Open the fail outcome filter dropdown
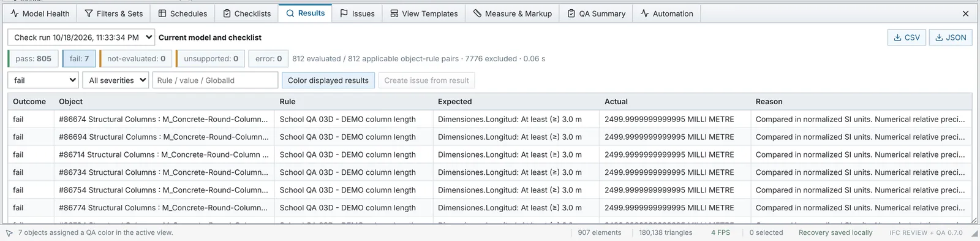 click(x=43, y=80)
